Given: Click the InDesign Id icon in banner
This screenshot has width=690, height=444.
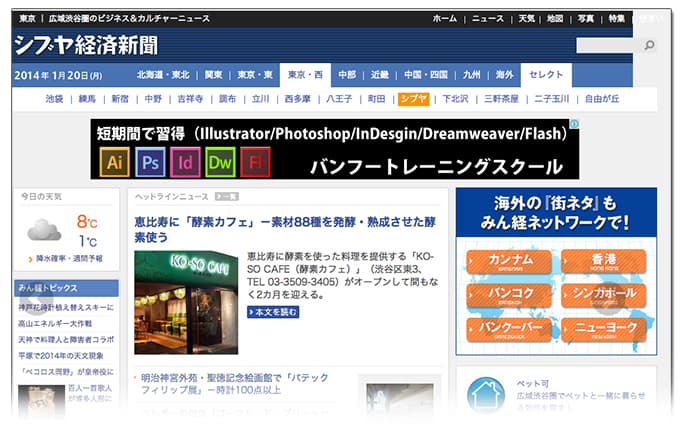Looking at the screenshot, I should (185, 162).
